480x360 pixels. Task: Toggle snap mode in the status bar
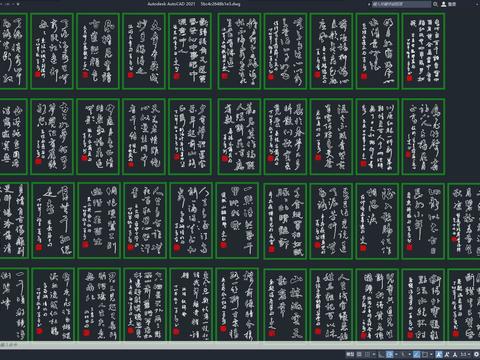367,354
